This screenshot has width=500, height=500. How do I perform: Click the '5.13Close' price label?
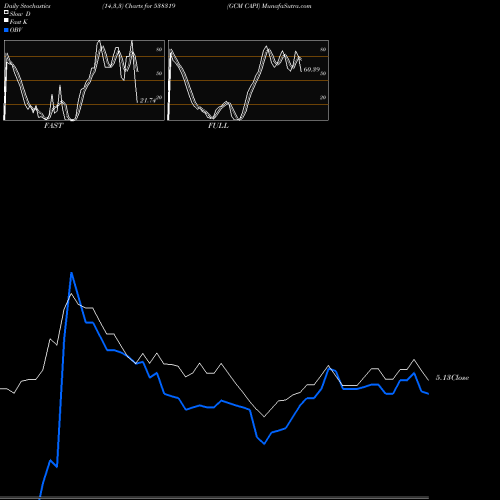(452, 378)
